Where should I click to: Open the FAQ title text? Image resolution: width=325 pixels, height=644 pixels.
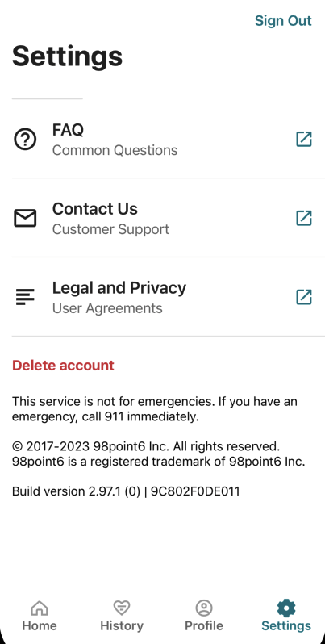68,130
